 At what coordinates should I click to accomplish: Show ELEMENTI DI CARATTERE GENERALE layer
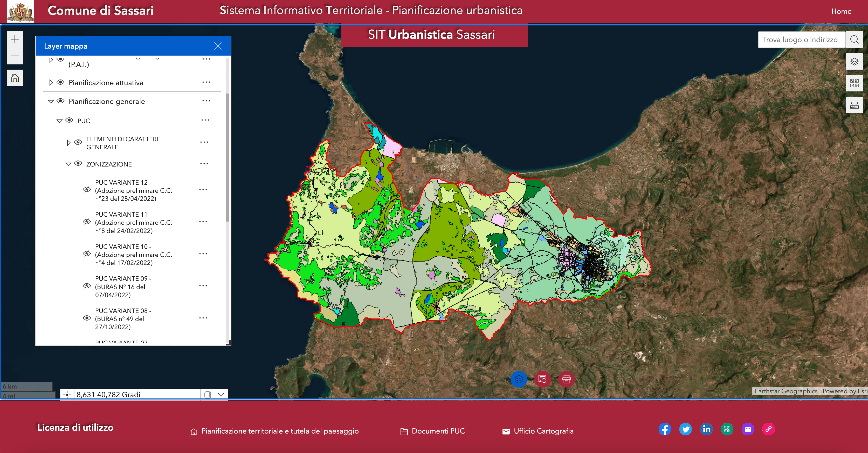78,142
